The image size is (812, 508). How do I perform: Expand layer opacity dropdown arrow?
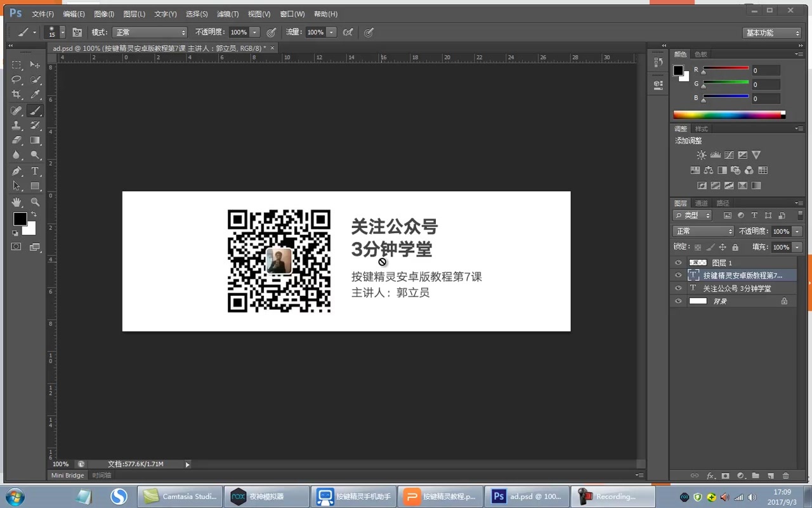(x=797, y=231)
